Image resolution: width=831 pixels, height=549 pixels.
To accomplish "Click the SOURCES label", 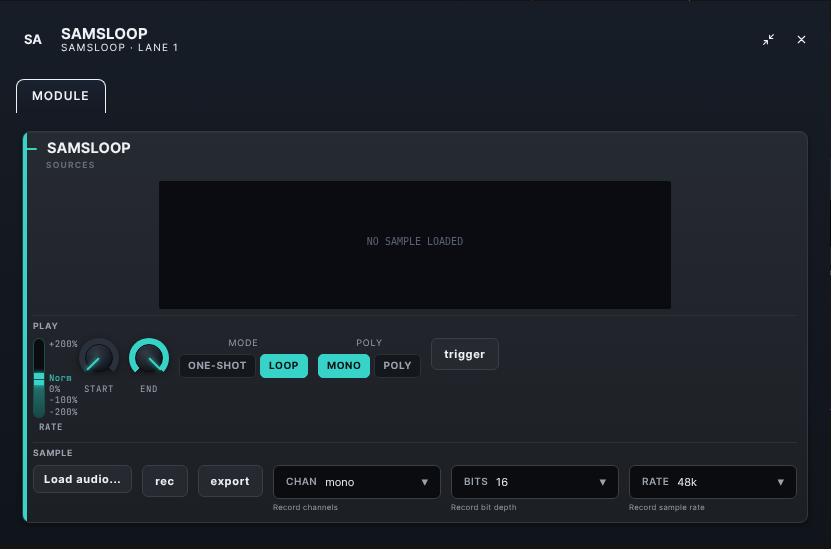I will (70, 165).
